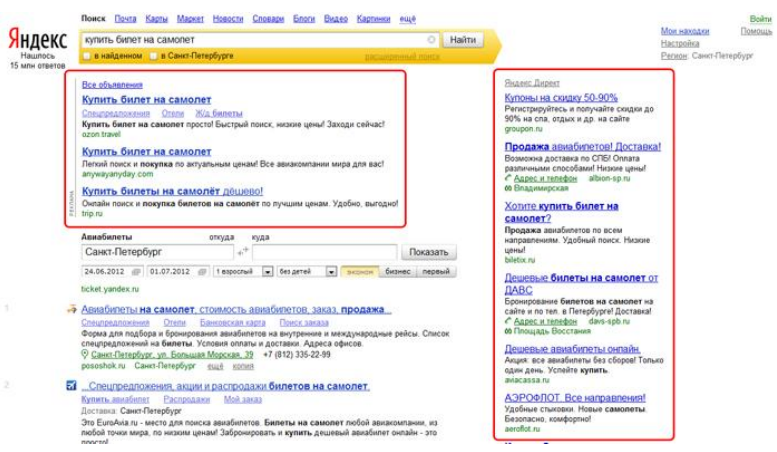
Task: Click the map pin icon near Большая Морская address
Action: click(85, 354)
